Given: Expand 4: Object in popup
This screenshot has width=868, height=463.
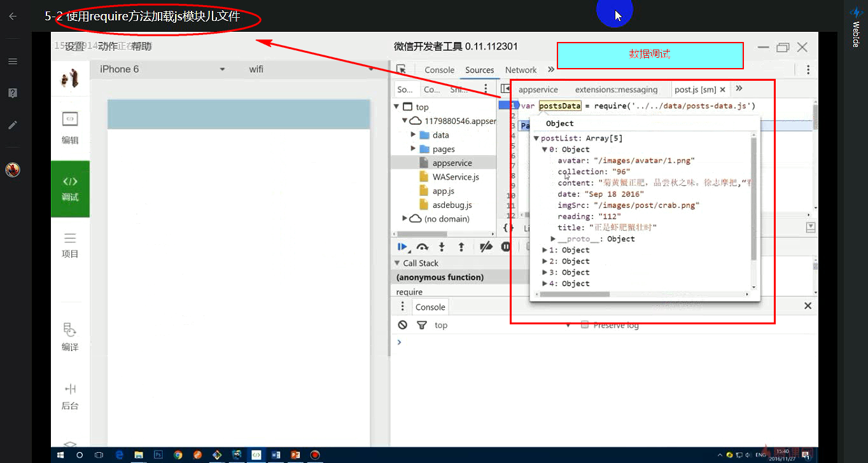Looking at the screenshot, I should [545, 284].
